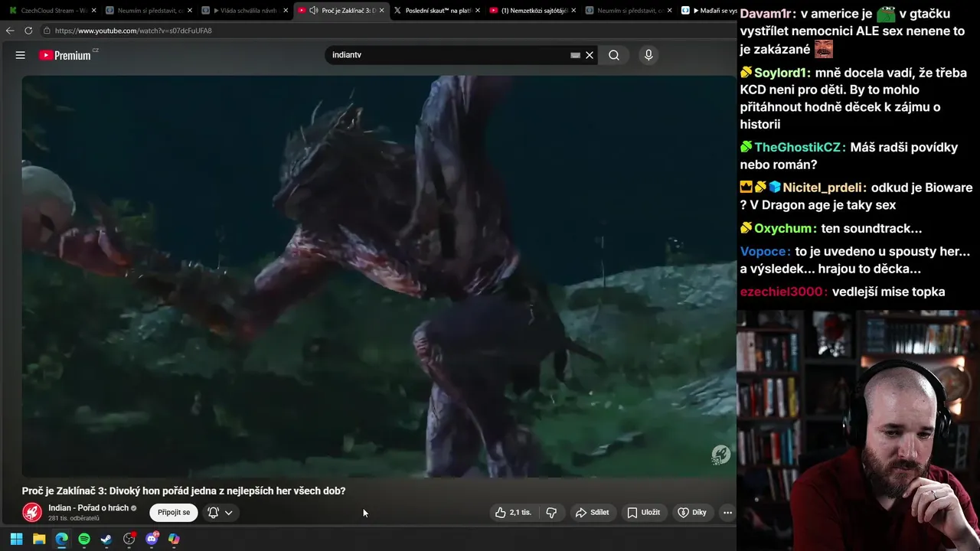Switch to Nemzetközi sajtótájé tab
Image resolution: width=980 pixels, height=551 pixels.
coord(534,11)
